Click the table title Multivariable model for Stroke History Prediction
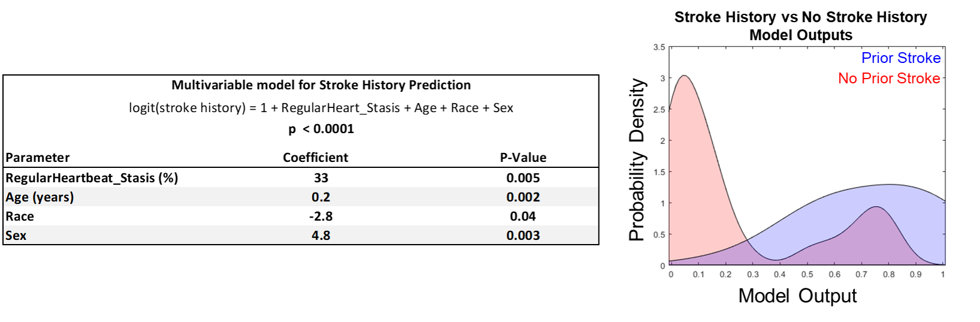Screen dimensions: 980x322 [x=321, y=85]
